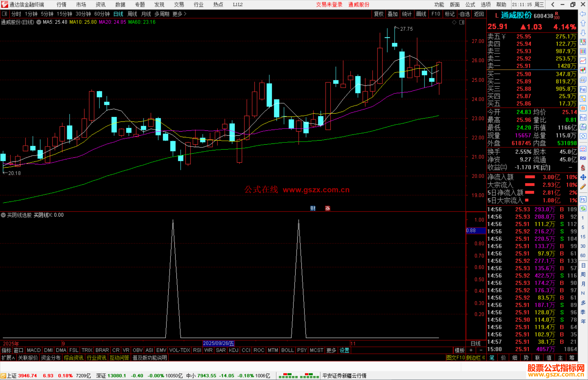This screenshot has width=588, height=380.
Task: Click the 设置 settings link
Action: click(x=344, y=350)
